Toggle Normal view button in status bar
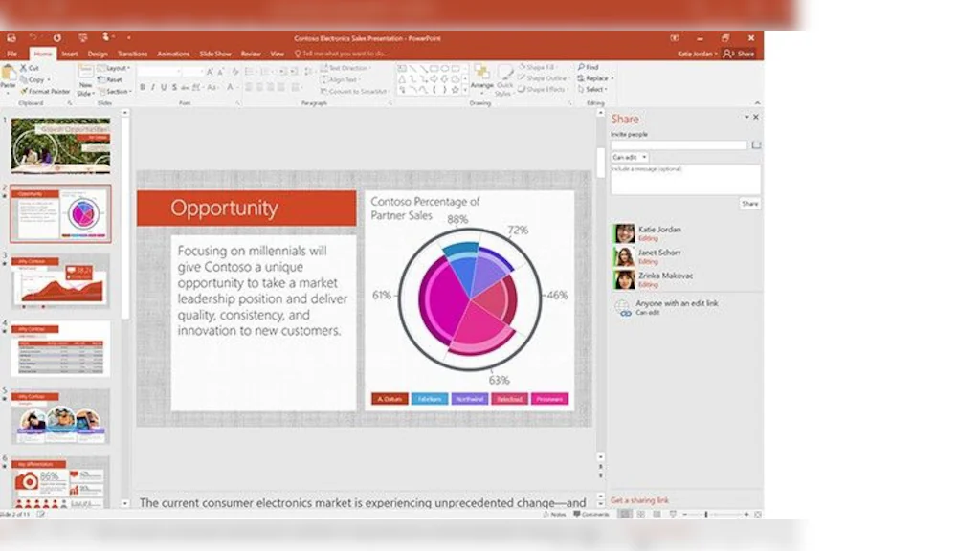The image size is (980, 551). [x=625, y=514]
